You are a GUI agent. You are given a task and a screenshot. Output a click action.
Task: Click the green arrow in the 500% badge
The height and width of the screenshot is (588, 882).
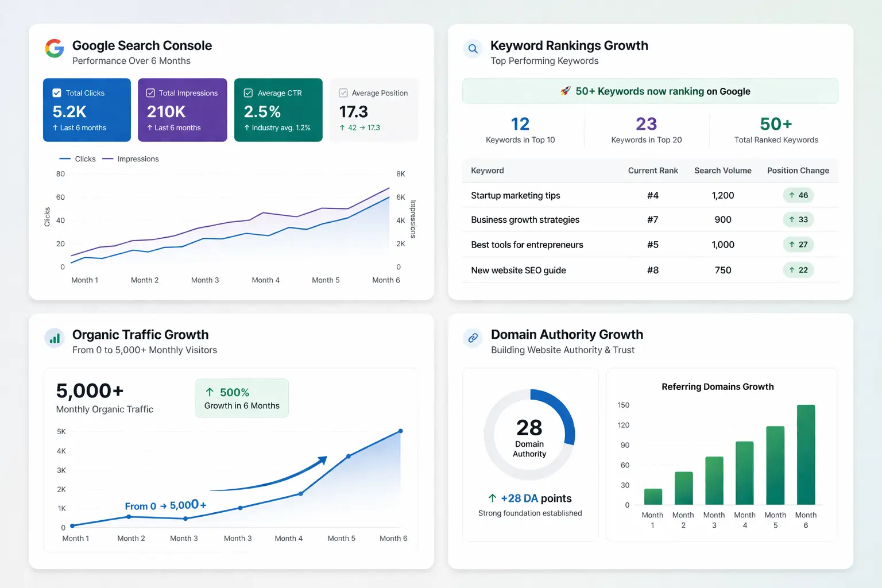pyautogui.click(x=210, y=392)
